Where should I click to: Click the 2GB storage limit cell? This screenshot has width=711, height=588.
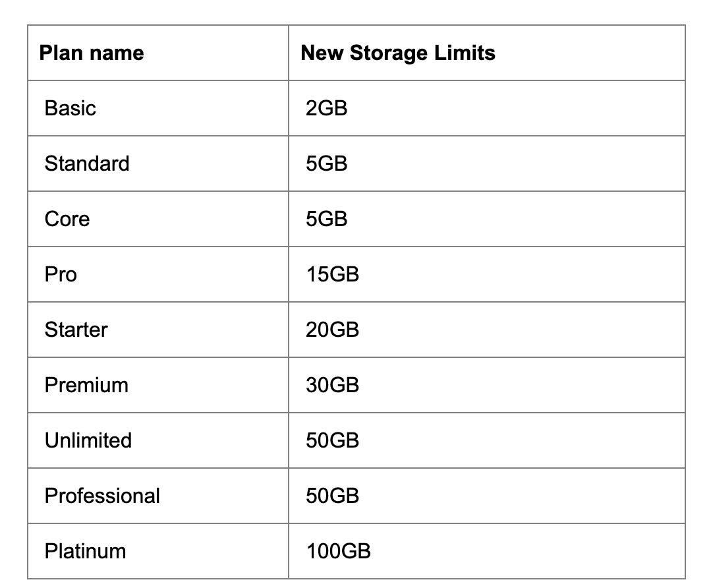pyautogui.click(x=326, y=108)
